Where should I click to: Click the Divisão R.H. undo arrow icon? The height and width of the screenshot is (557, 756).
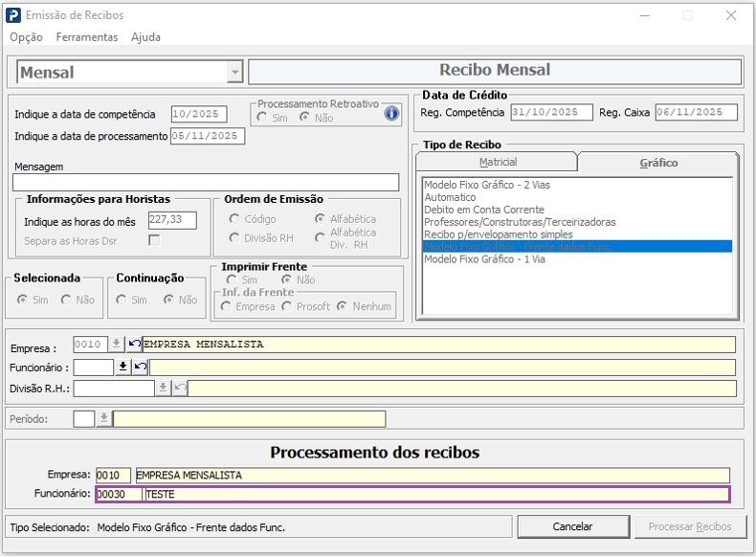pyautogui.click(x=180, y=388)
